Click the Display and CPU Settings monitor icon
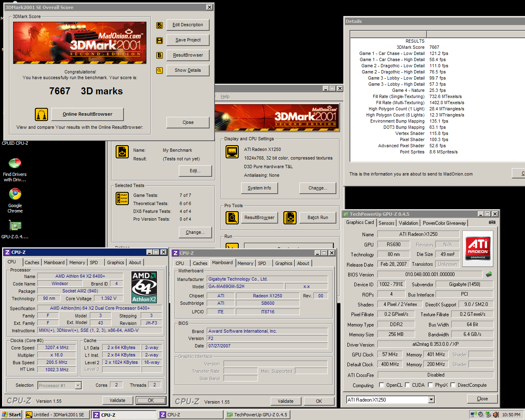The width and height of the screenshot is (525, 420). tap(232, 152)
